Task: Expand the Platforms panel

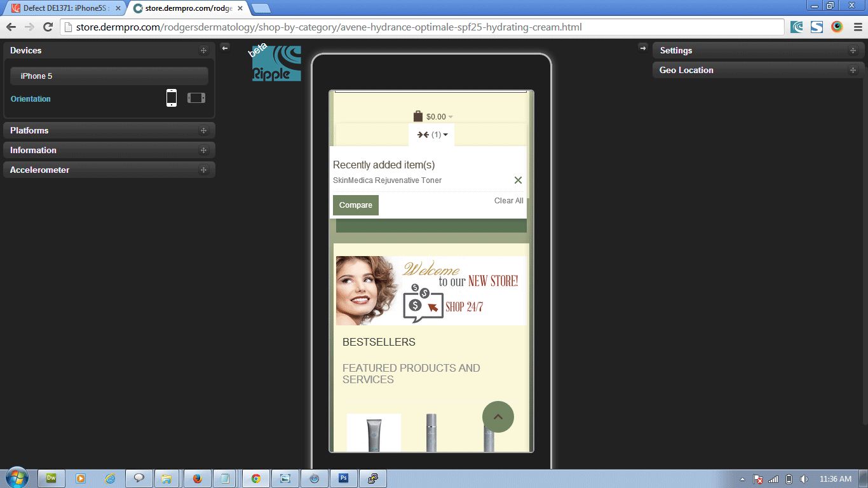Action: (109, 130)
